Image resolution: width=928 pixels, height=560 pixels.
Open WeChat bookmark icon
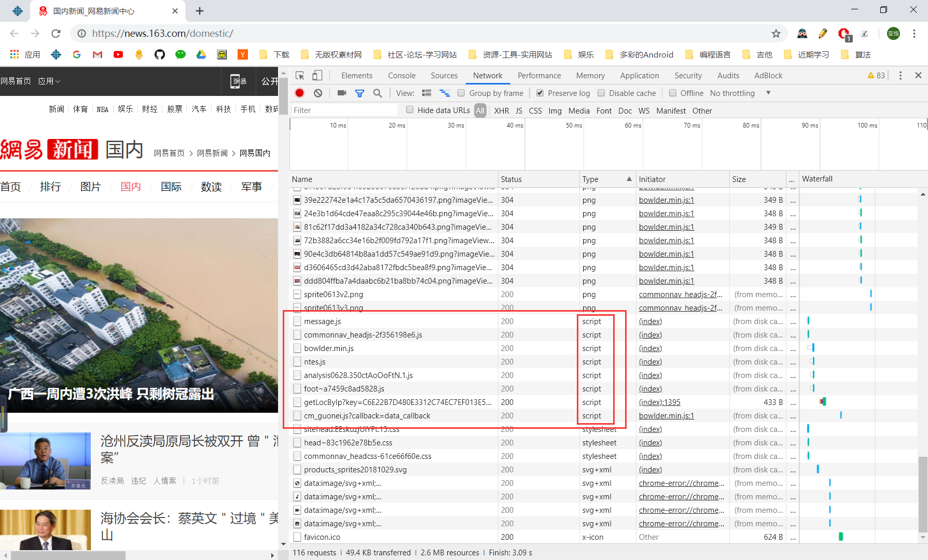tap(181, 54)
